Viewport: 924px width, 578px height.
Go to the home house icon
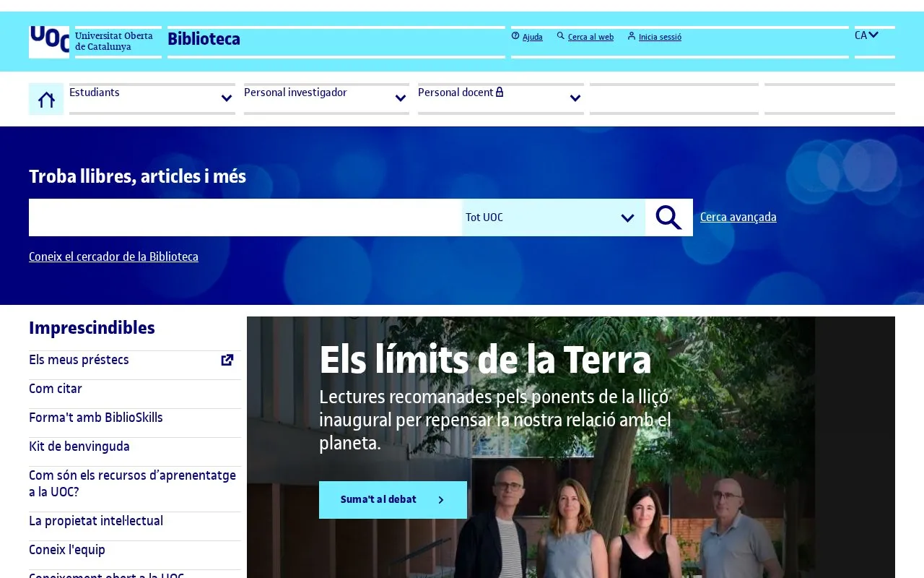coord(46,99)
